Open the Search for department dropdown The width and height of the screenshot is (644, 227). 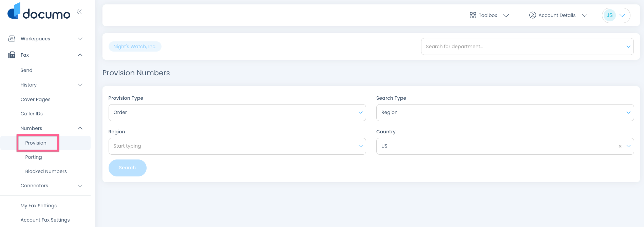click(x=527, y=46)
